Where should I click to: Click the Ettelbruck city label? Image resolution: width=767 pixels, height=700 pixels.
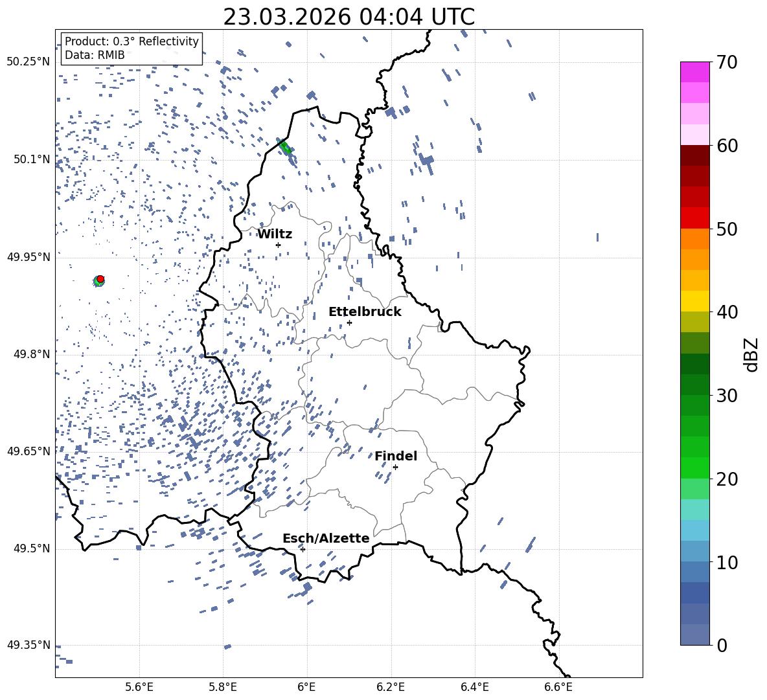365,312
